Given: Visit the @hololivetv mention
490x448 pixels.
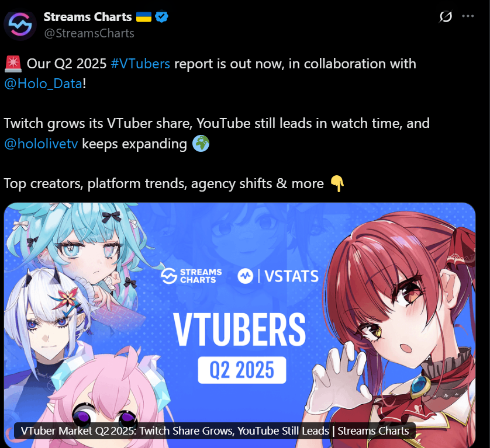Looking at the screenshot, I should click(41, 144).
